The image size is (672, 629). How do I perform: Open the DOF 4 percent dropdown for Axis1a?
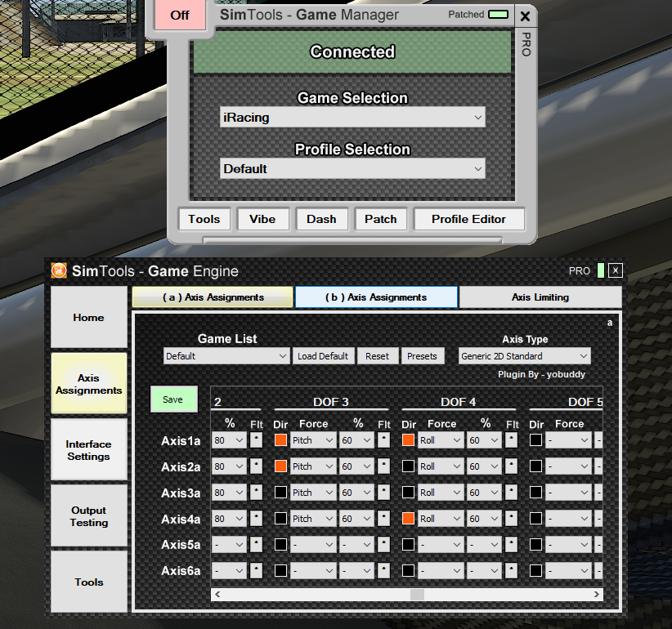[484, 440]
